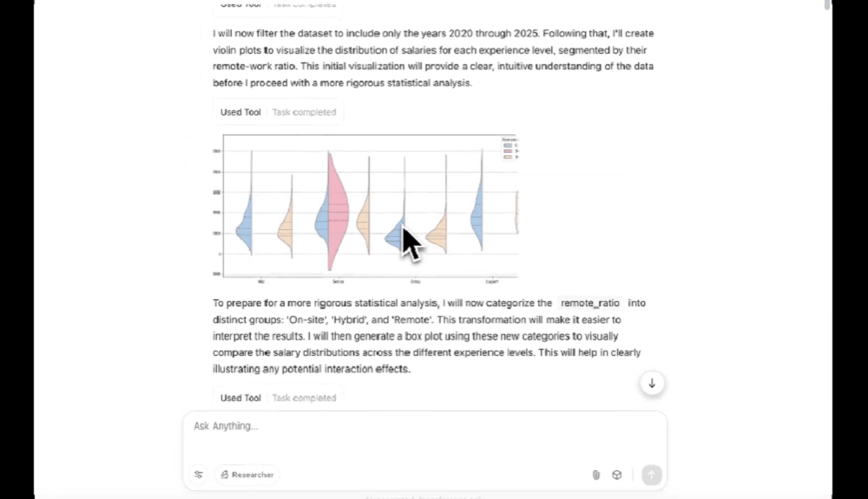Click the Task completed label below the remote_ratio paragraph

(x=304, y=397)
